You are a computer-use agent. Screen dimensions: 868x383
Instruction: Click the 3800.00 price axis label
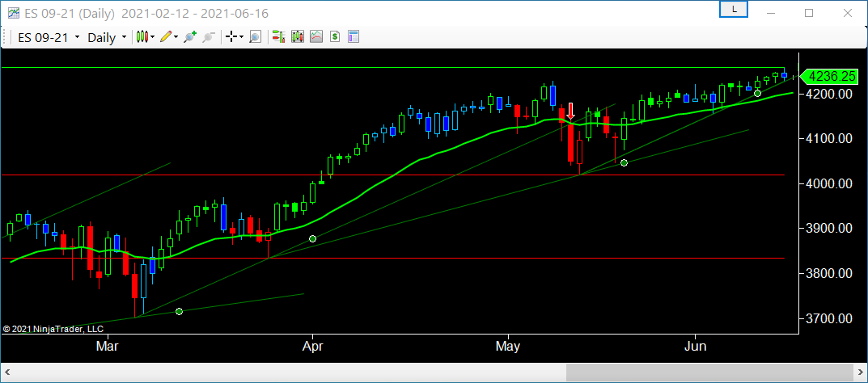828,274
